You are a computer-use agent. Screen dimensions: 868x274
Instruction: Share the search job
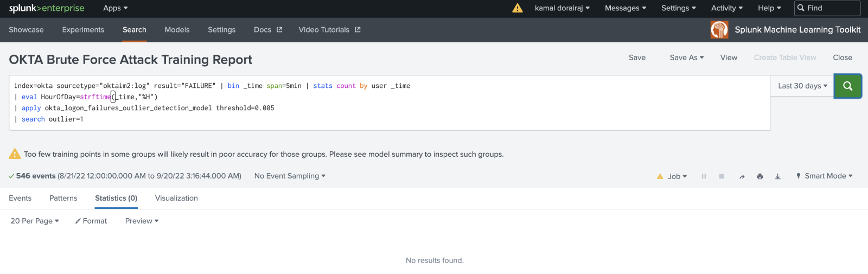tap(742, 176)
